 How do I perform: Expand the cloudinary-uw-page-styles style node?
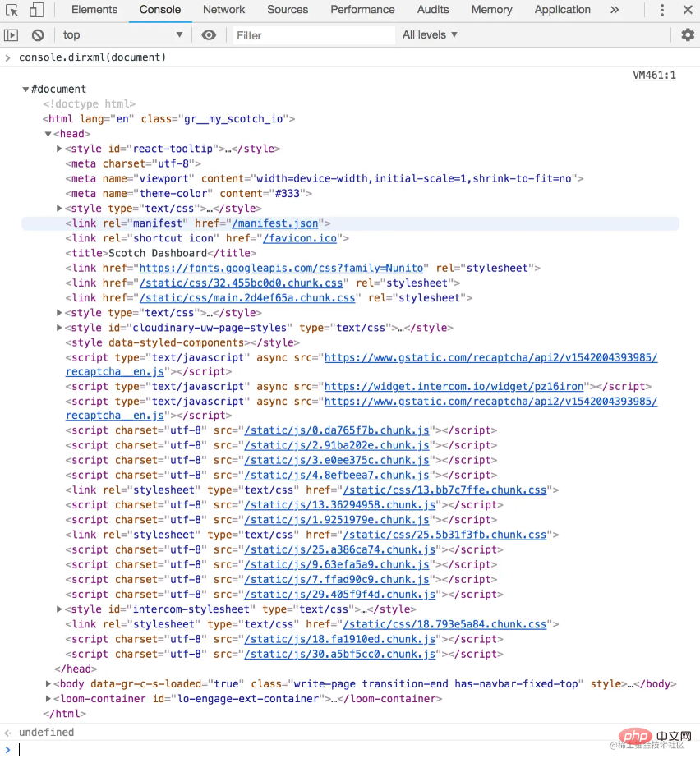click(59, 328)
